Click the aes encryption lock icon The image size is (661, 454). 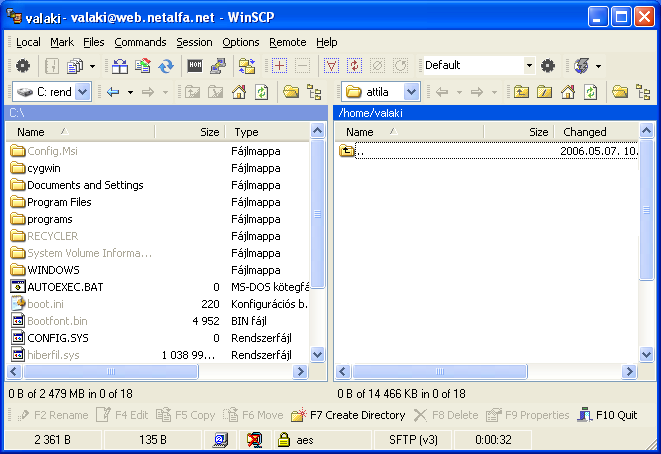pyautogui.click(x=284, y=440)
